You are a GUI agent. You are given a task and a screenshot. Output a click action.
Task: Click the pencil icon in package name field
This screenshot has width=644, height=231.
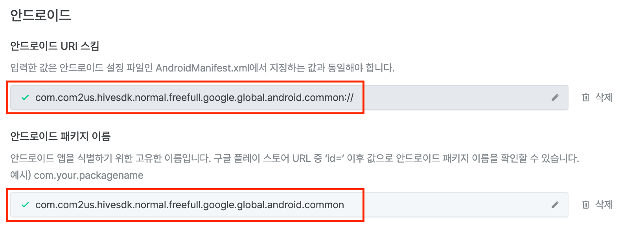click(555, 205)
